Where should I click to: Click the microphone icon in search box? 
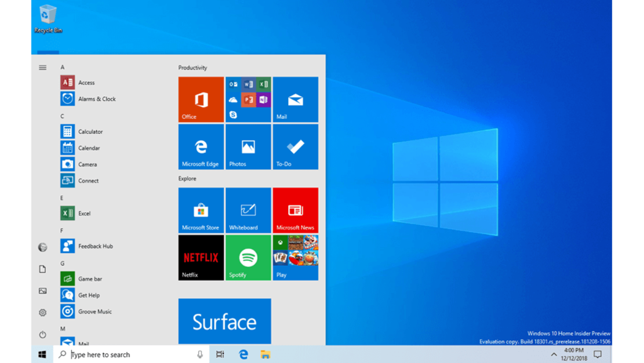coord(199,354)
